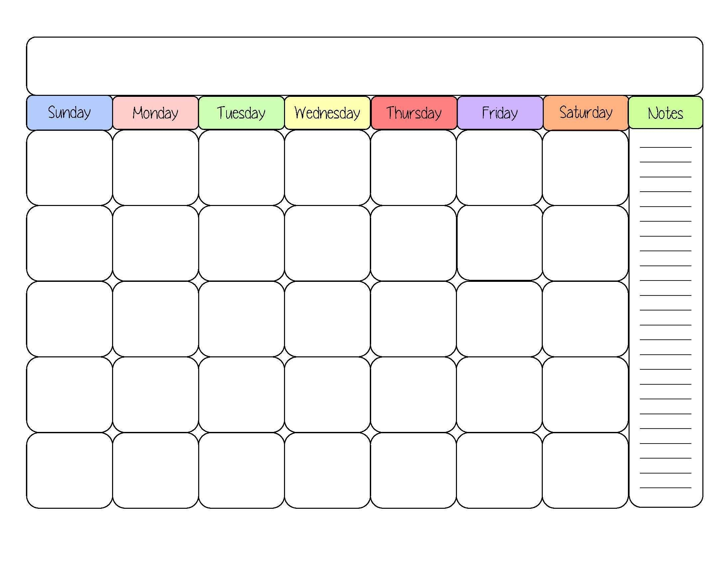Click the first row Sunday cell

click(x=69, y=167)
